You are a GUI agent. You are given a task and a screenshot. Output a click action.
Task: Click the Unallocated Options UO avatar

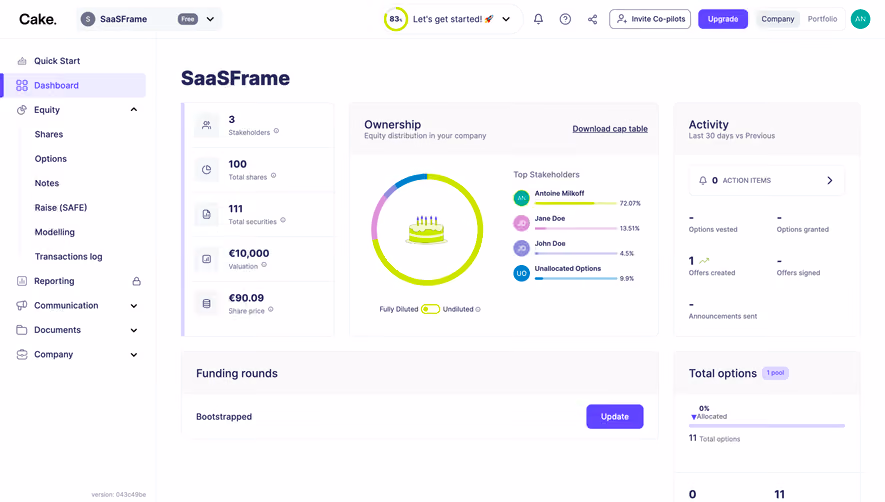(x=522, y=273)
